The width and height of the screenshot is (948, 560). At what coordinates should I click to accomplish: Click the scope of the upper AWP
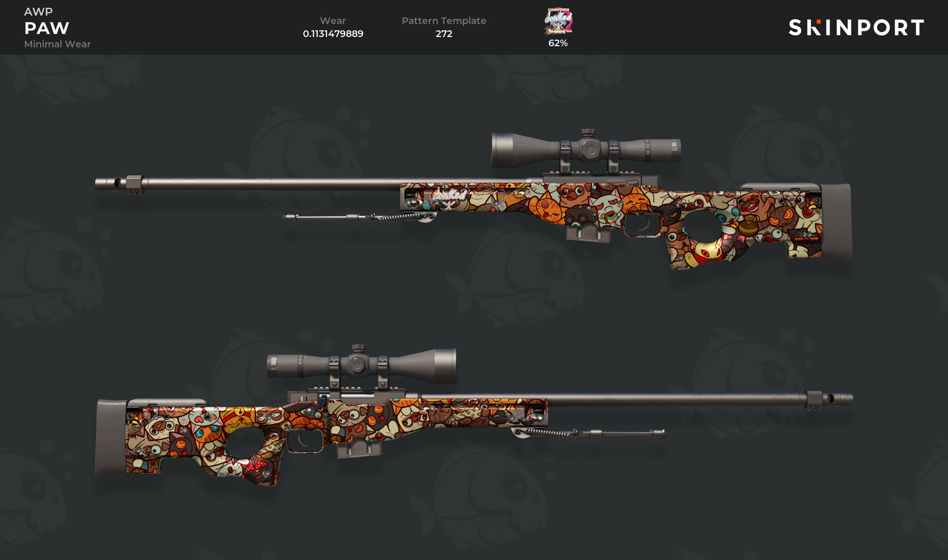coord(586,149)
